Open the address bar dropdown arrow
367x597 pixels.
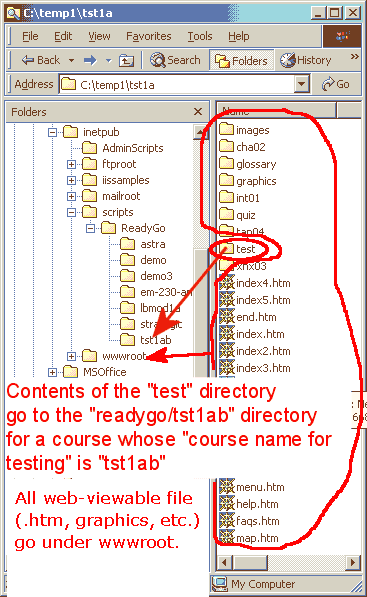coord(302,84)
